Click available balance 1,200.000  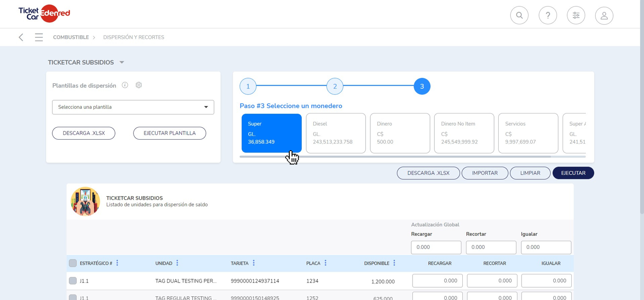[x=383, y=282]
